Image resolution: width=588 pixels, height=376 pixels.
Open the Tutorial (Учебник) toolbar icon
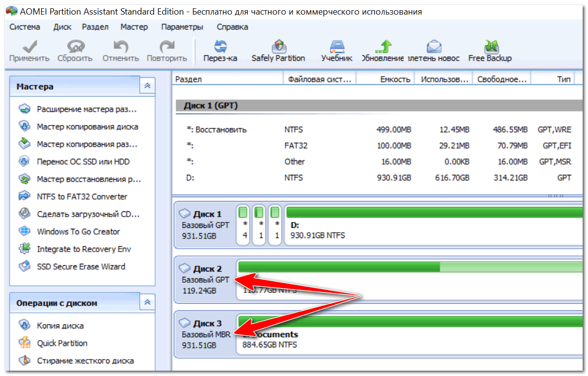[337, 47]
